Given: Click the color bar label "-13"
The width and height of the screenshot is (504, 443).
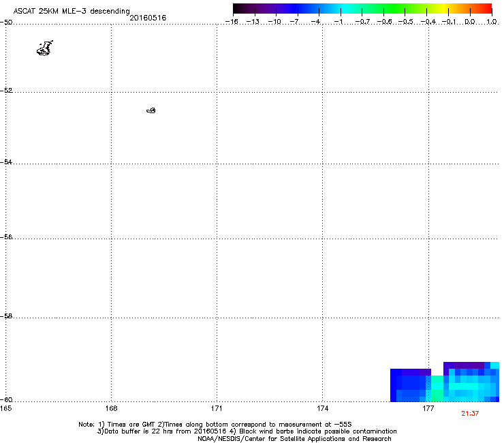Looking at the screenshot, I should [x=253, y=22].
